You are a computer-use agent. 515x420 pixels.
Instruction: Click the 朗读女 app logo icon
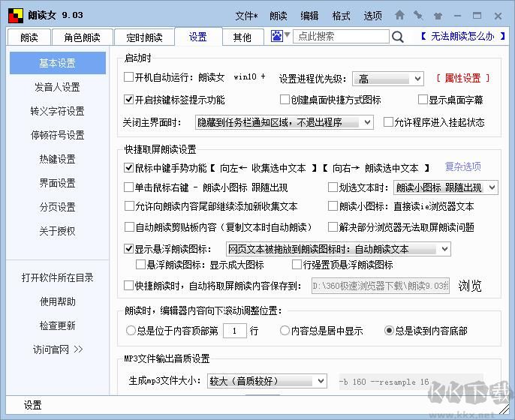14,15
